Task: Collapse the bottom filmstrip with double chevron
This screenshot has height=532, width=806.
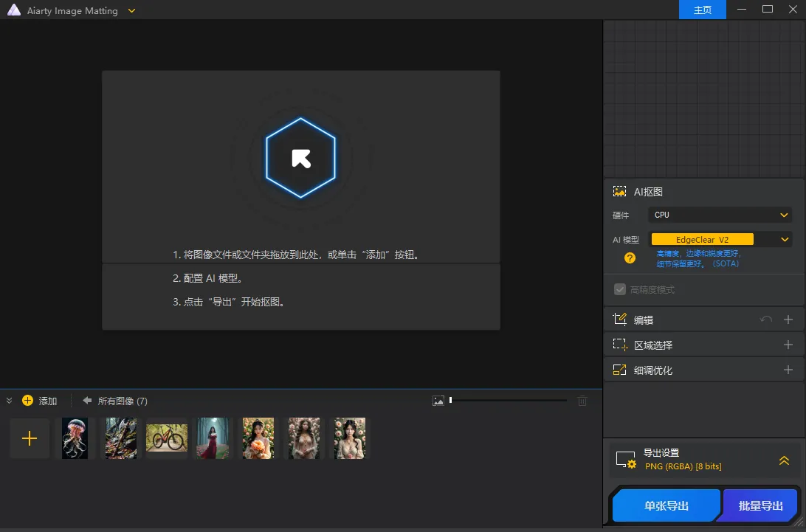Action: click(9, 401)
